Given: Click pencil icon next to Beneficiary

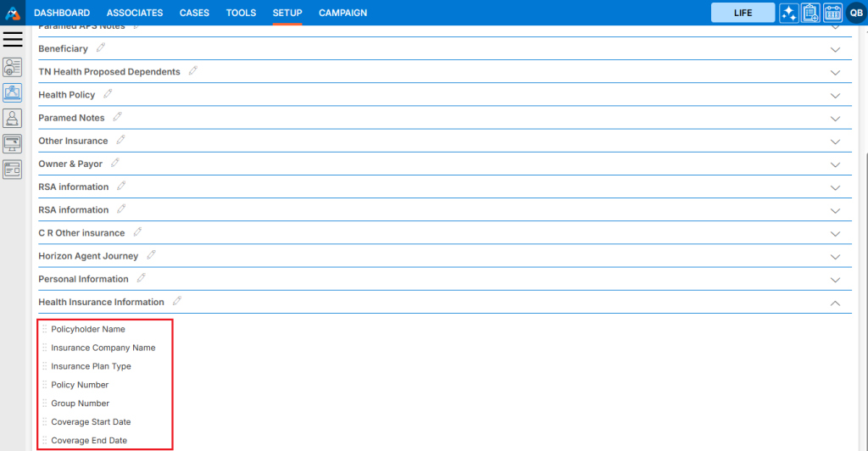Looking at the screenshot, I should pos(101,48).
